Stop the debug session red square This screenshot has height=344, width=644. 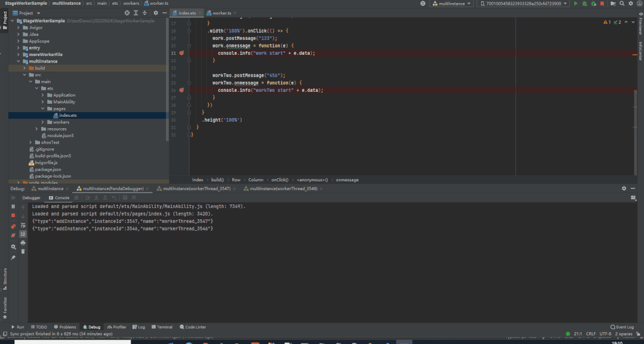pyautogui.click(x=13, y=215)
